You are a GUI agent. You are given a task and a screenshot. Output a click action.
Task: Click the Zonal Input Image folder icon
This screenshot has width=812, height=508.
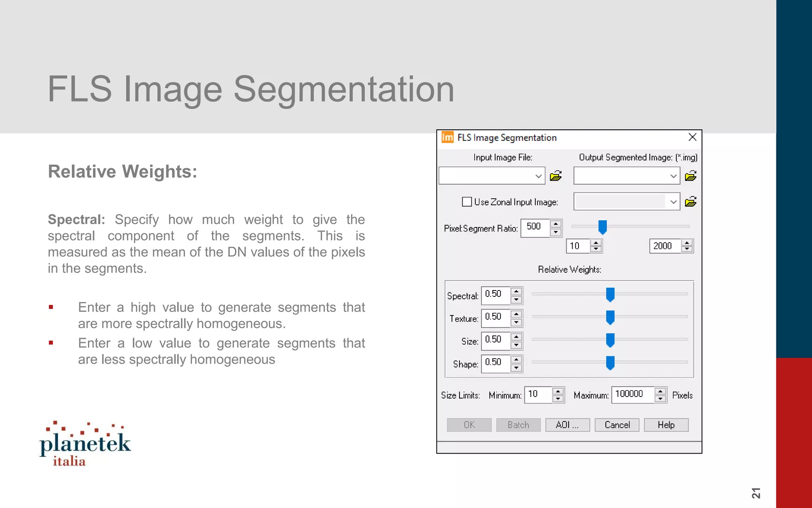click(x=690, y=202)
